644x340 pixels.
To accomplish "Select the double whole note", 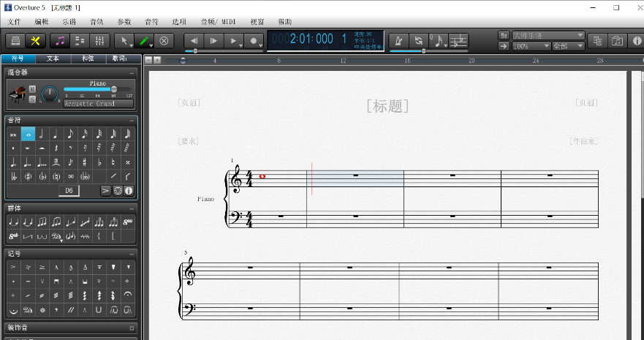I will pyautogui.click(x=14, y=134).
